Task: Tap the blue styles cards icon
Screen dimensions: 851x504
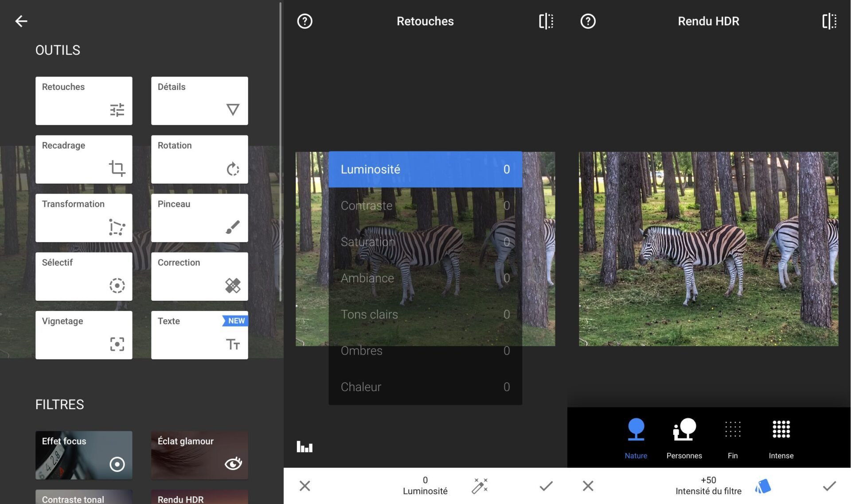Action: pos(763,486)
